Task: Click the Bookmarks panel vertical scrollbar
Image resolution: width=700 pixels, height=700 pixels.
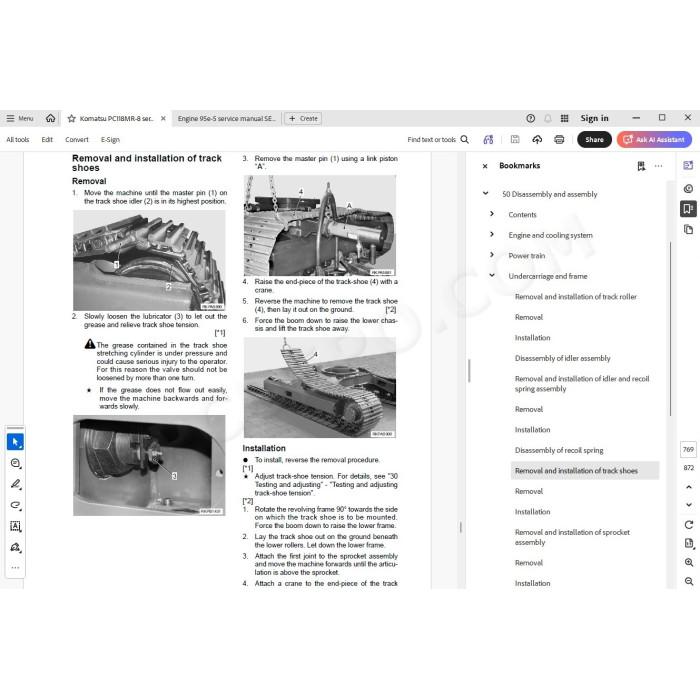Action: pyautogui.click(x=670, y=329)
